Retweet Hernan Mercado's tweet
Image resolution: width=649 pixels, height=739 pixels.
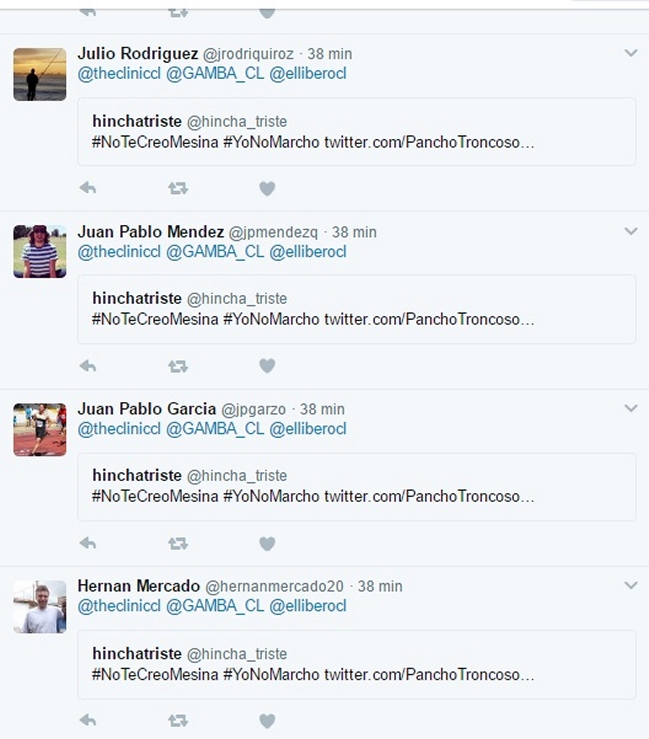pos(178,720)
